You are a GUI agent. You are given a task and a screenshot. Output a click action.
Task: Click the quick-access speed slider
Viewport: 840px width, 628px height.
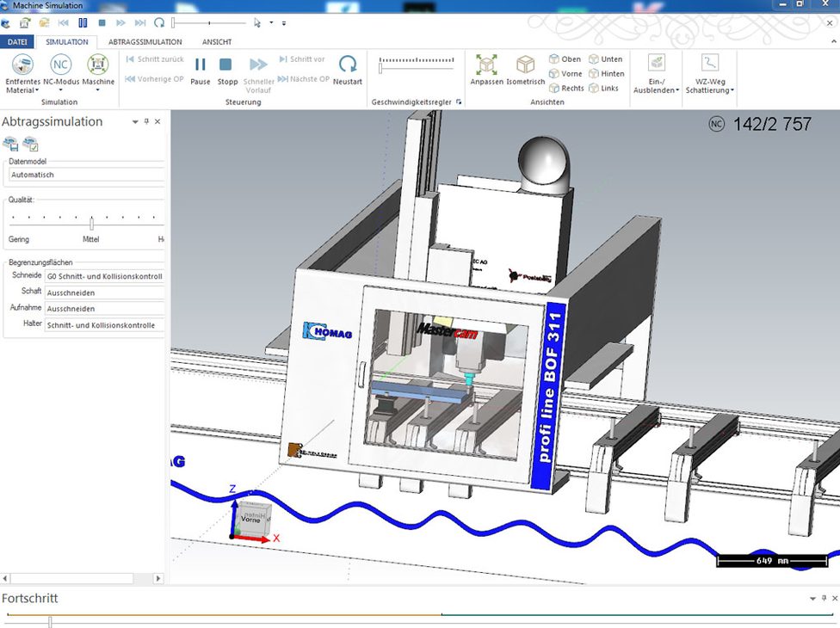[x=209, y=23]
